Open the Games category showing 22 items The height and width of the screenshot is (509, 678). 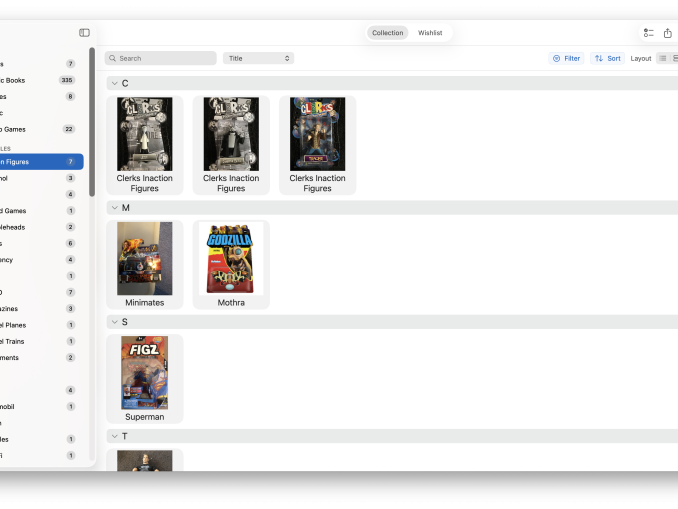38,129
